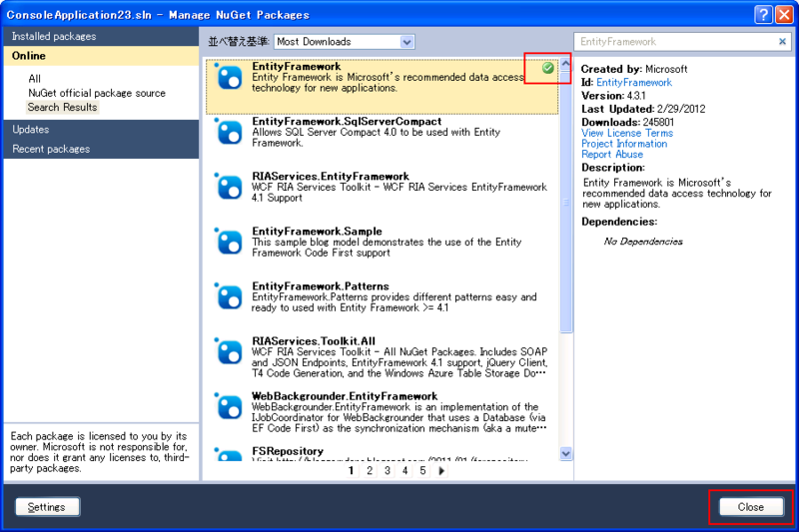Clear the search box with the X icon
The width and height of the screenshot is (799, 532).
(x=782, y=42)
